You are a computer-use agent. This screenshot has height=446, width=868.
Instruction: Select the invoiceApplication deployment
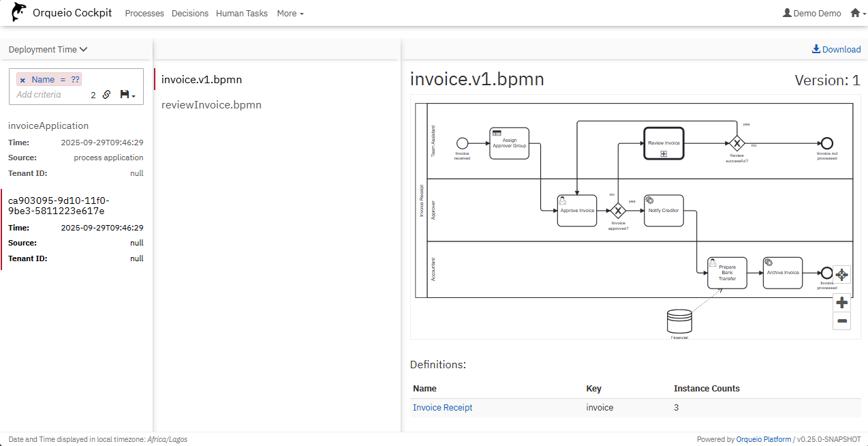pos(48,125)
